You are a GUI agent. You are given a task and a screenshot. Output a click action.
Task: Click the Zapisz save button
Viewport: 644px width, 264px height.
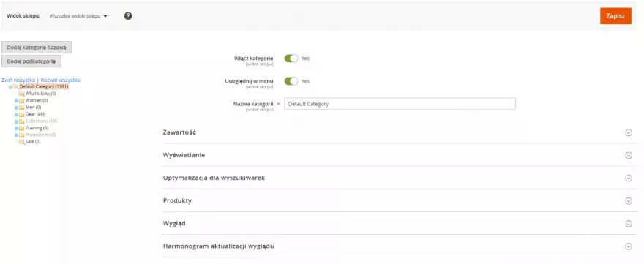615,16
